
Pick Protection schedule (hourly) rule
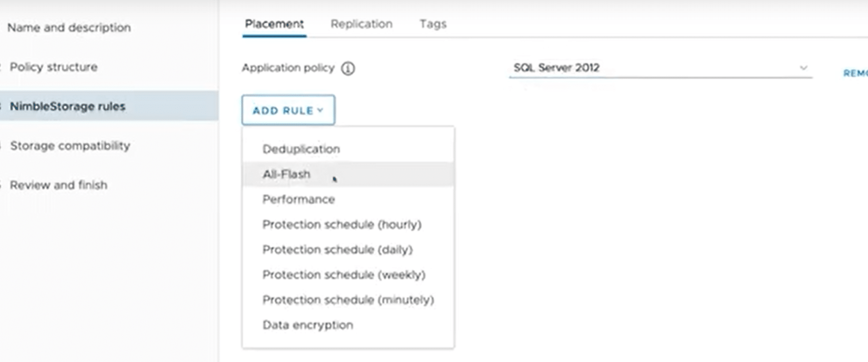348,224
